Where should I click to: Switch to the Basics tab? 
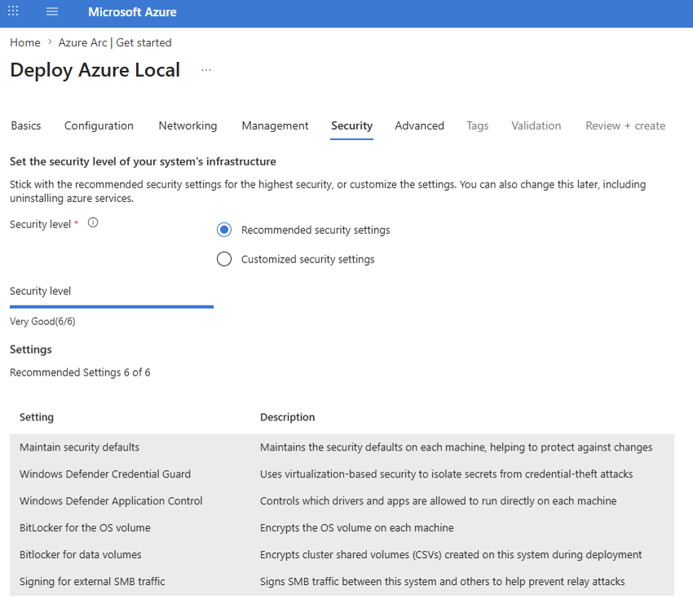click(x=26, y=125)
